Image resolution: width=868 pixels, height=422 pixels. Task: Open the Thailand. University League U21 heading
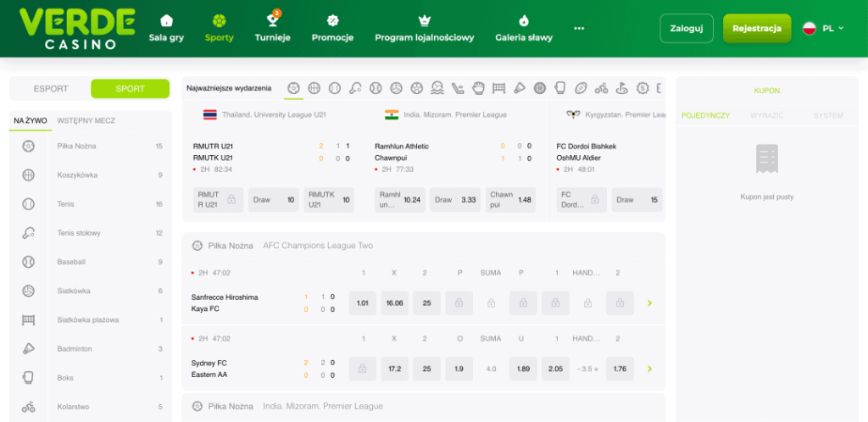tap(273, 115)
